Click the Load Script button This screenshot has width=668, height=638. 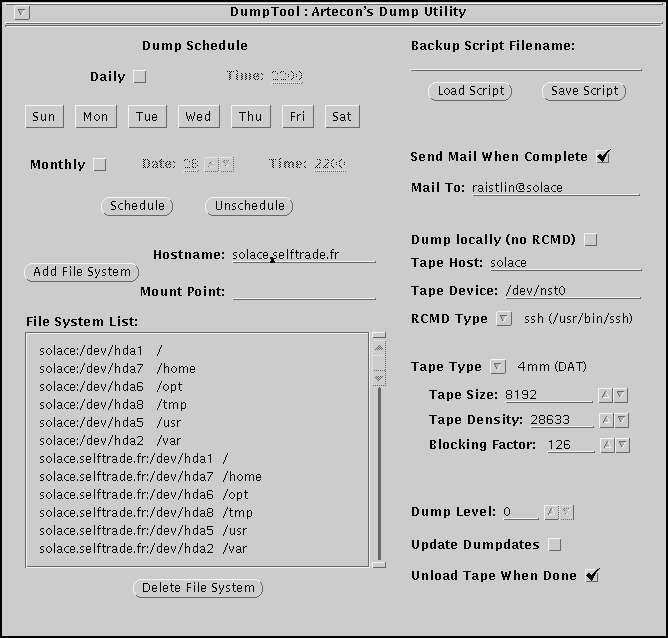click(x=471, y=91)
